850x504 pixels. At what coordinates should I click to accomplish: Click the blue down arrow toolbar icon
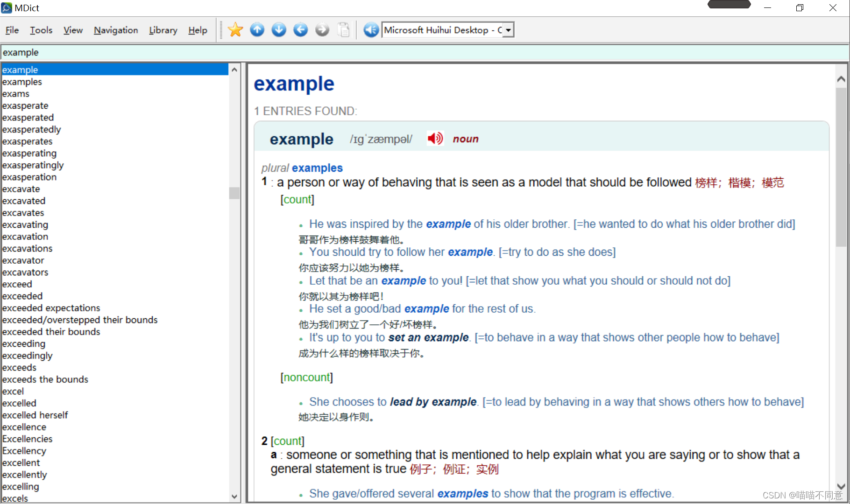point(279,30)
